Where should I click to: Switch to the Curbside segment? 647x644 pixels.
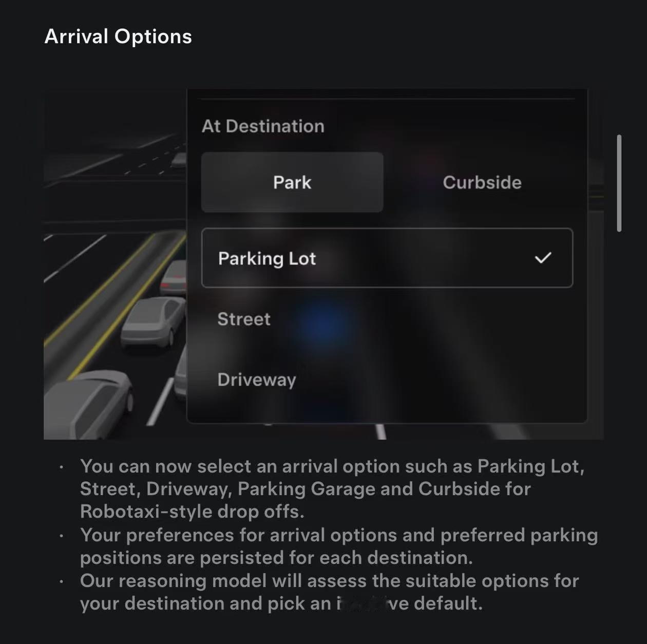click(482, 182)
